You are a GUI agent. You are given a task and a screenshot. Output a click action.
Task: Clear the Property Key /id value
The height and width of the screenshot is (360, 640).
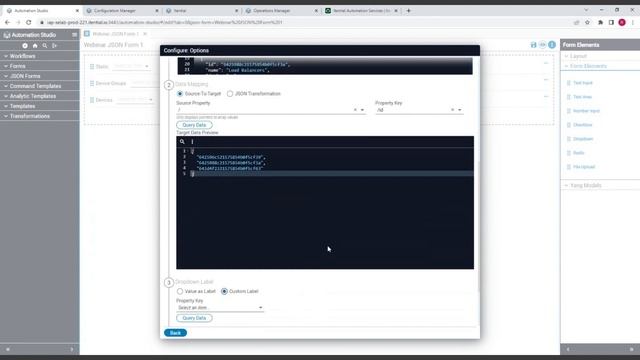pos(452,110)
